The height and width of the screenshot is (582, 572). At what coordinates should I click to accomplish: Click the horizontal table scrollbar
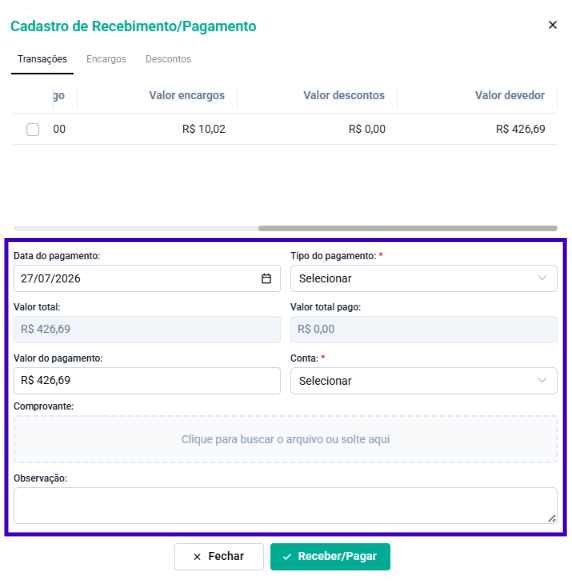point(408,228)
